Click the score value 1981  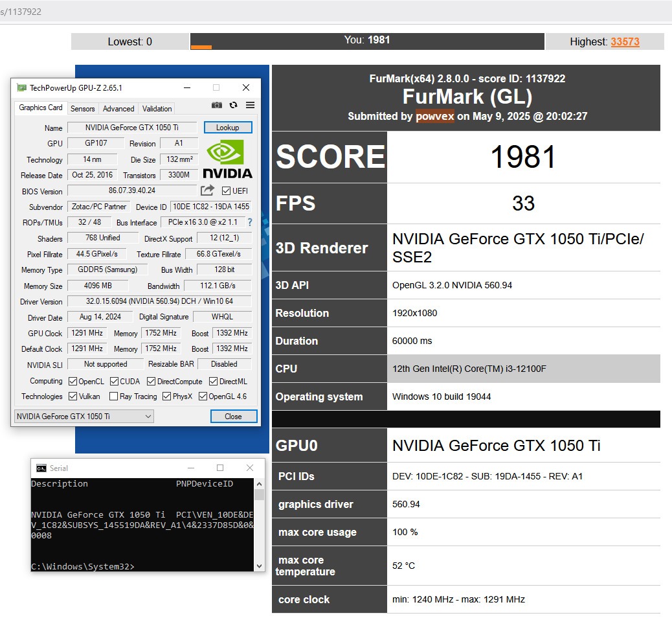pyautogui.click(x=523, y=157)
